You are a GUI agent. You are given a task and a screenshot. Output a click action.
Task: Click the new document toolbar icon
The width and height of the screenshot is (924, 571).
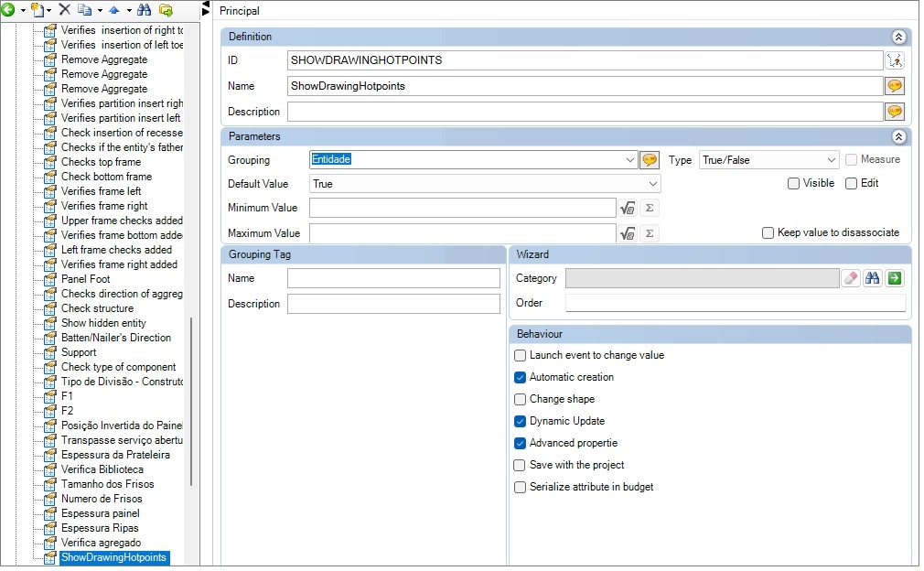(x=38, y=9)
